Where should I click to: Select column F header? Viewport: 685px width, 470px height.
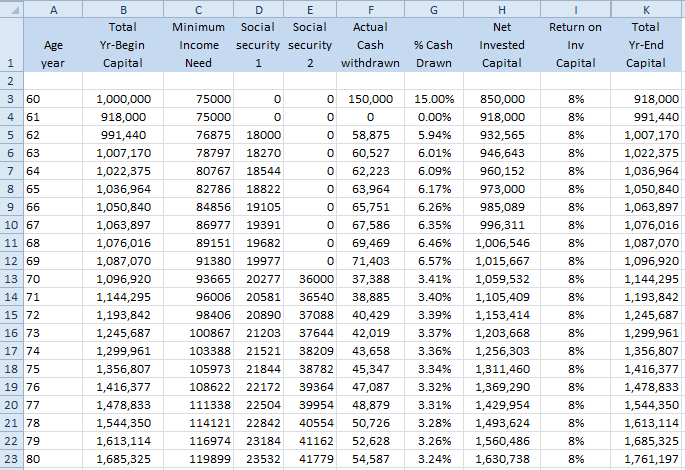point(370,8)
